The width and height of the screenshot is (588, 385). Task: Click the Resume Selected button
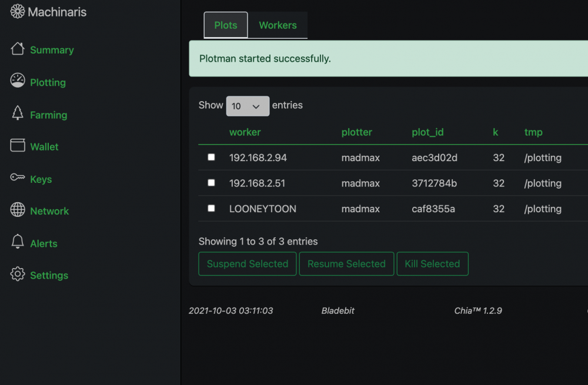(x=346, y=264)
